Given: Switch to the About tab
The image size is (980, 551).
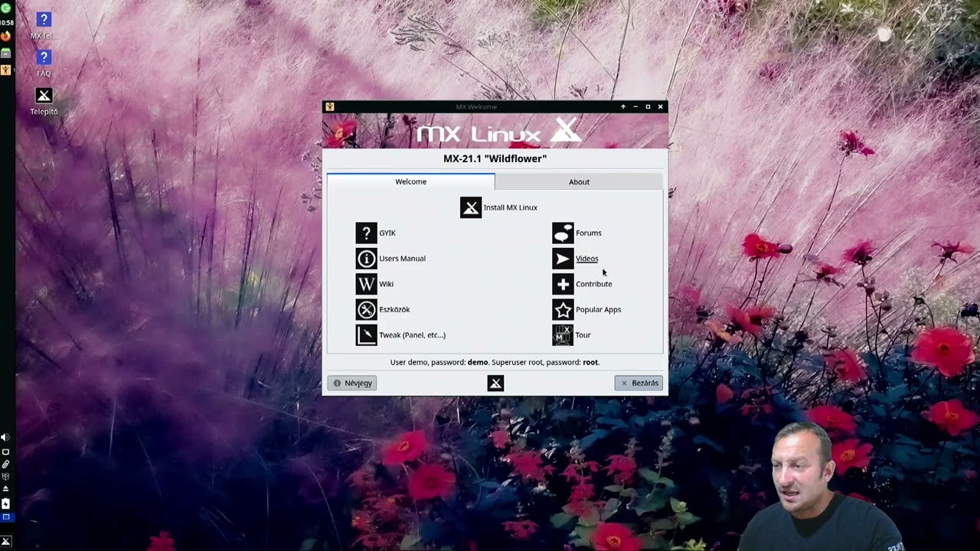Looking at the screenshot, I should (x=579, y=181).
